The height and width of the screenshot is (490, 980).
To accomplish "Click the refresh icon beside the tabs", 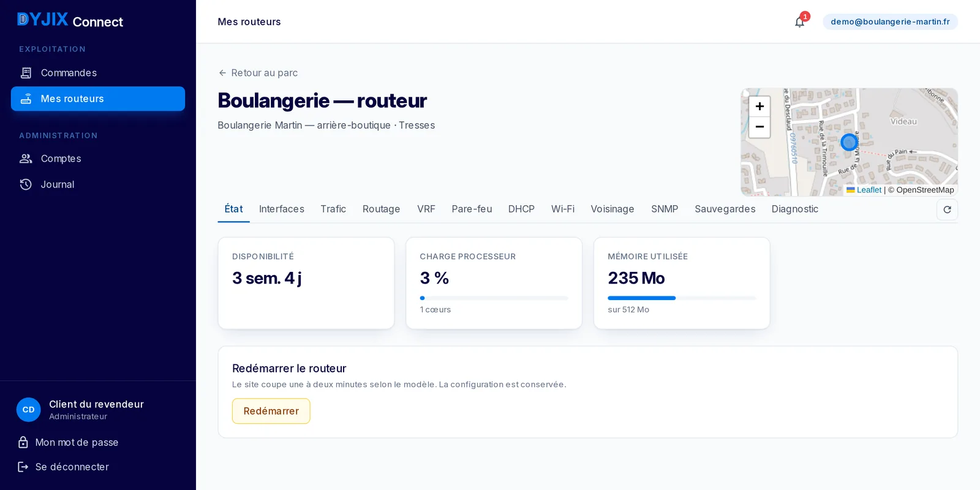I will point(947,209).
